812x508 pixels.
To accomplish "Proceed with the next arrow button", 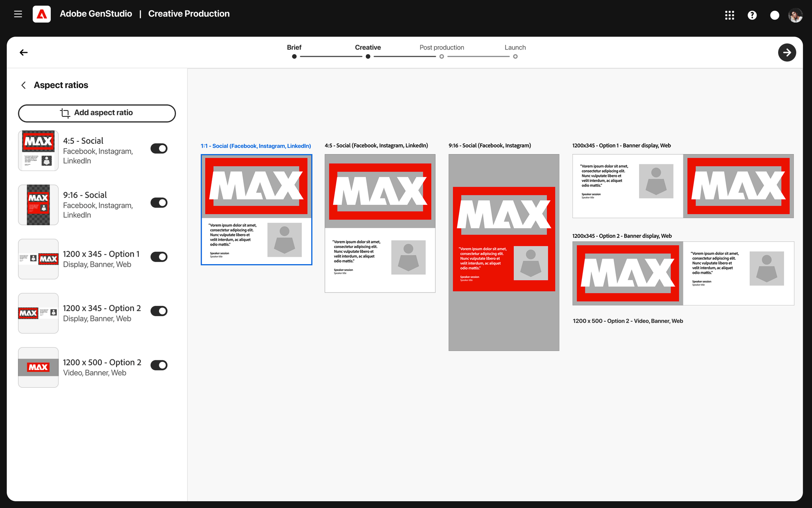I will coord(787,52).
